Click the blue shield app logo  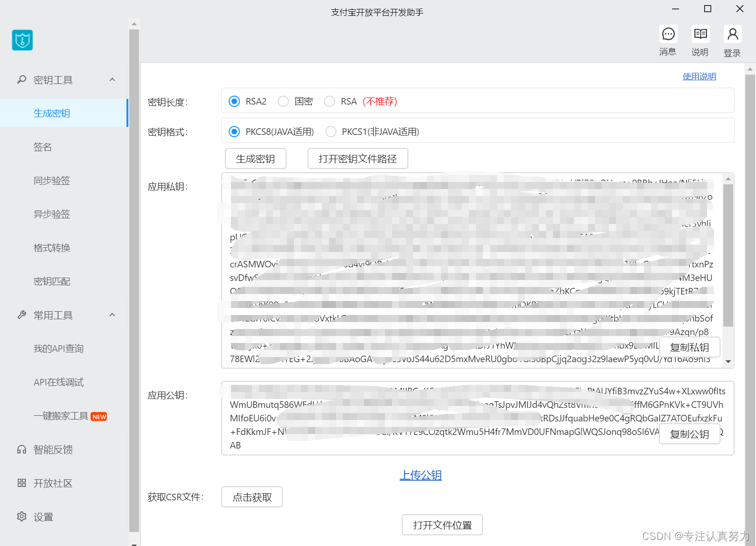point(22,40)
